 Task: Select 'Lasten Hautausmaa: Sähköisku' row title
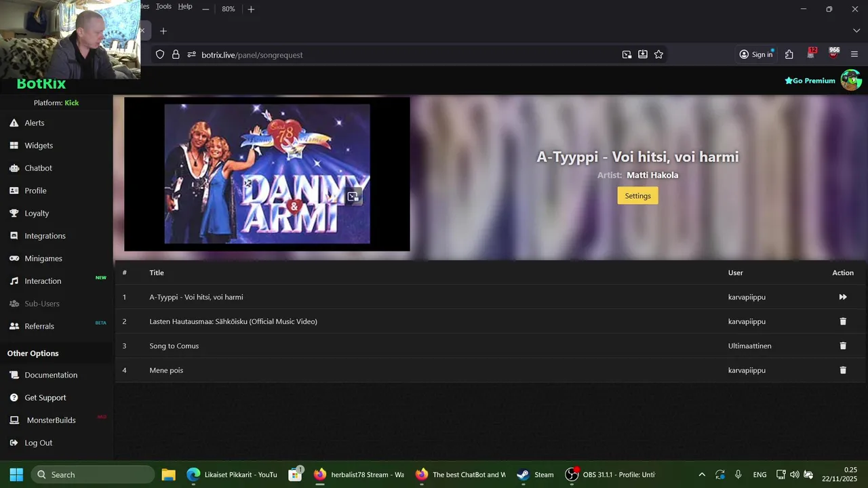pyautogui.click(x=233, y=321)
